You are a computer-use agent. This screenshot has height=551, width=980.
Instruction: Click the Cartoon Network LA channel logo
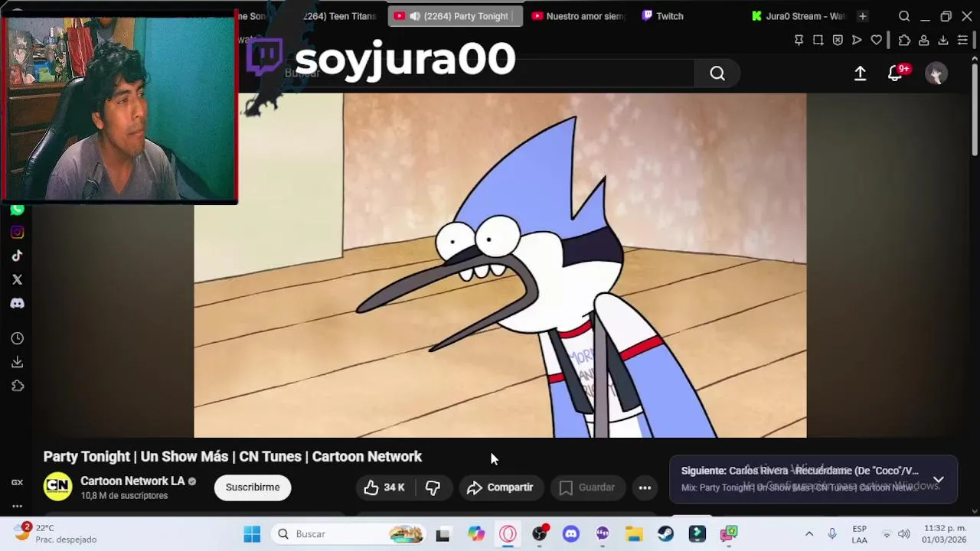(x=57, y=487)
